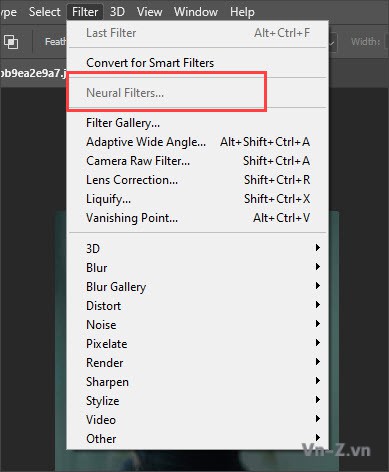Expand the Distort submenu
This screenshot has height=472, width=389.
(x=198, y=306)
